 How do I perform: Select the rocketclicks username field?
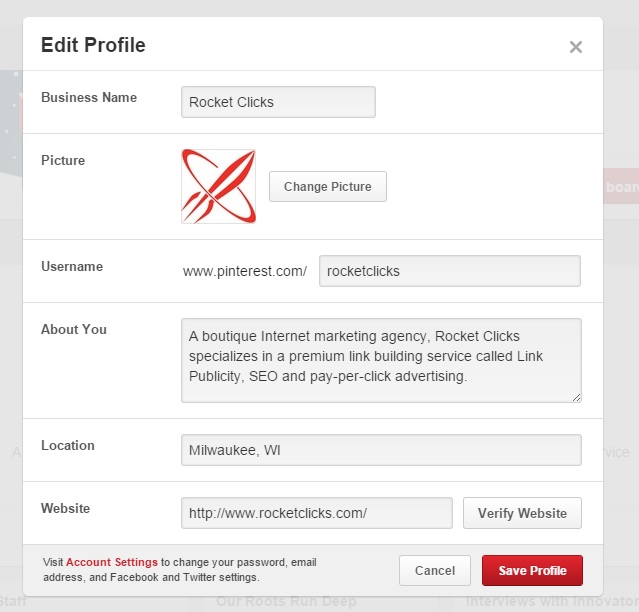[x=450, y=271]
